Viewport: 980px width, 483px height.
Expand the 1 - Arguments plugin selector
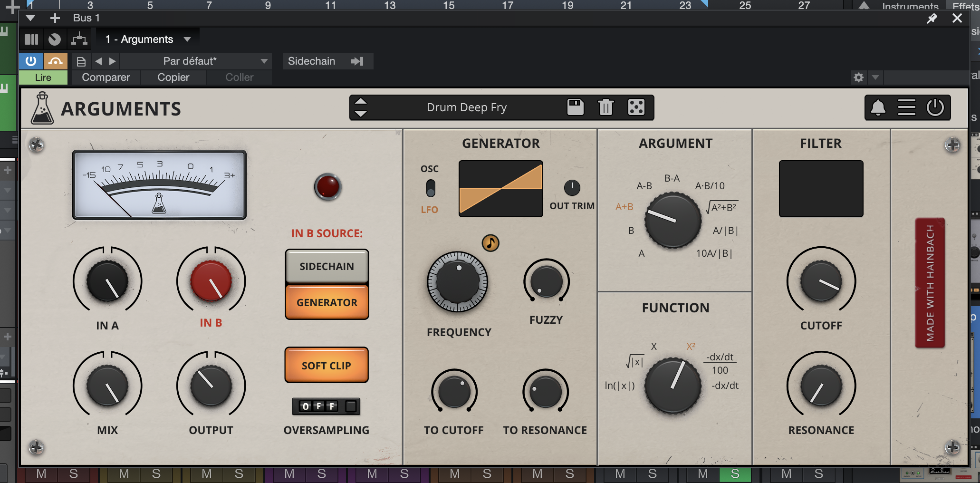[148, 39]
